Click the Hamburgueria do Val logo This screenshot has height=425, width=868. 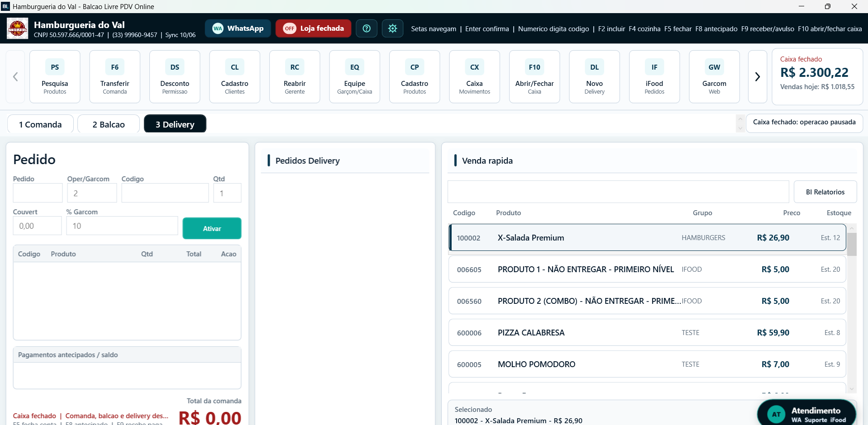click(x=18, y=28)
